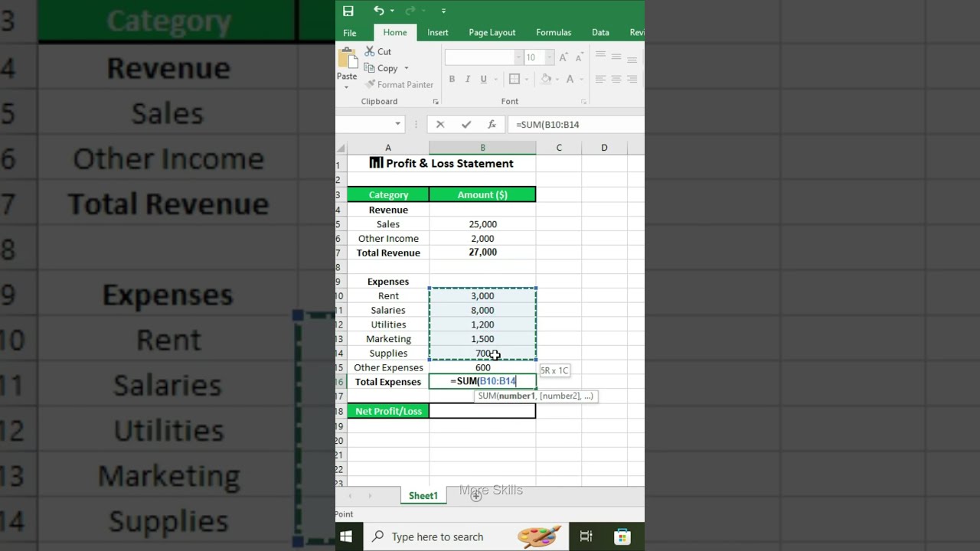Open Task View on taskbar

[x=586, y=536]
